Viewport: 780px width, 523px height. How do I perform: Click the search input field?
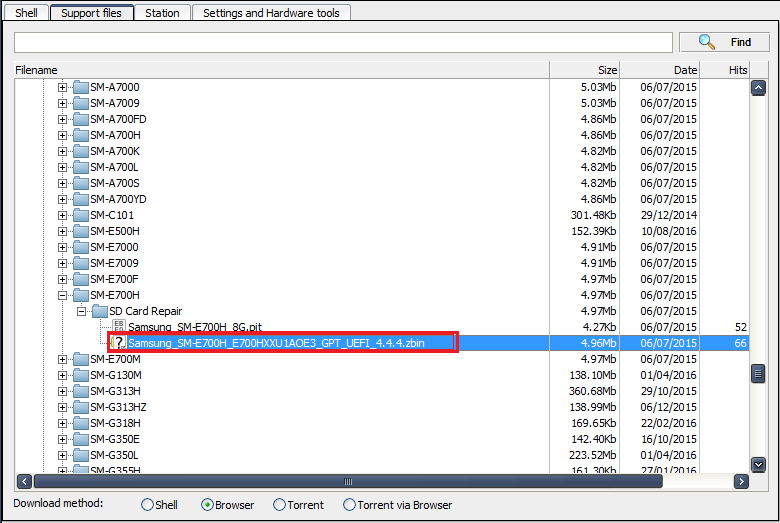click(343, 42)
